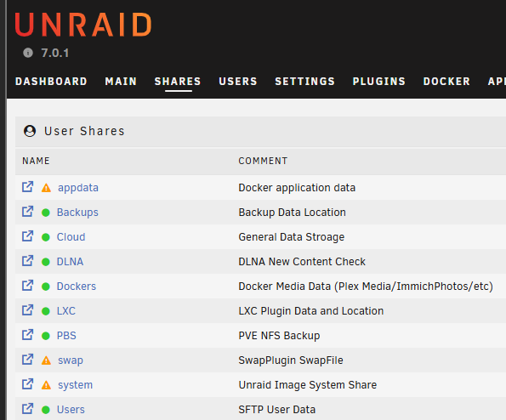Screen dimensions: 506x420
Task: Select comment 'SFTP User Data'
Action: [277, 409]
